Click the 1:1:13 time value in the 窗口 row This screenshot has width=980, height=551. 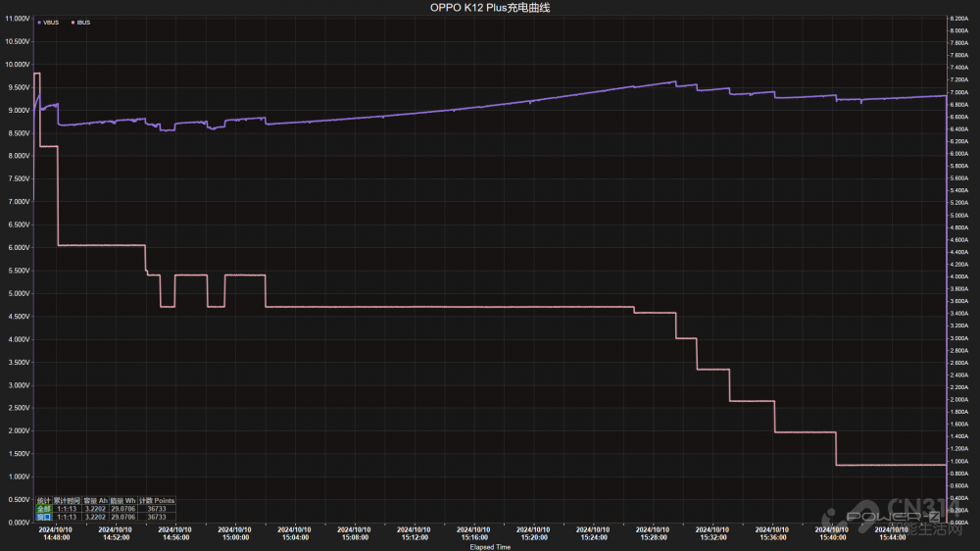point(67,518)
